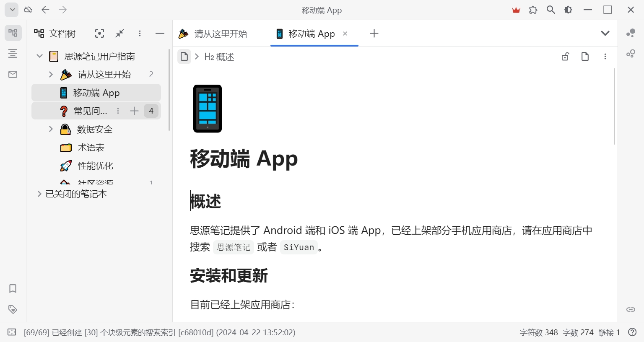Image resolution: width=644 pixels, height=342 pixels.
Task: Click the document breadcrumb page icon
Action: point(184,57)
